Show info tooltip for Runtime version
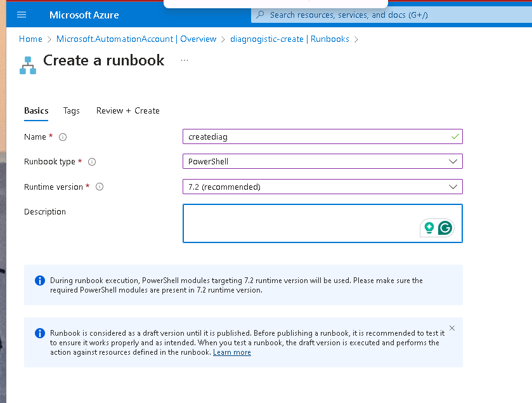Viewport: 532px width, 403px height. (x=100, y=187)
